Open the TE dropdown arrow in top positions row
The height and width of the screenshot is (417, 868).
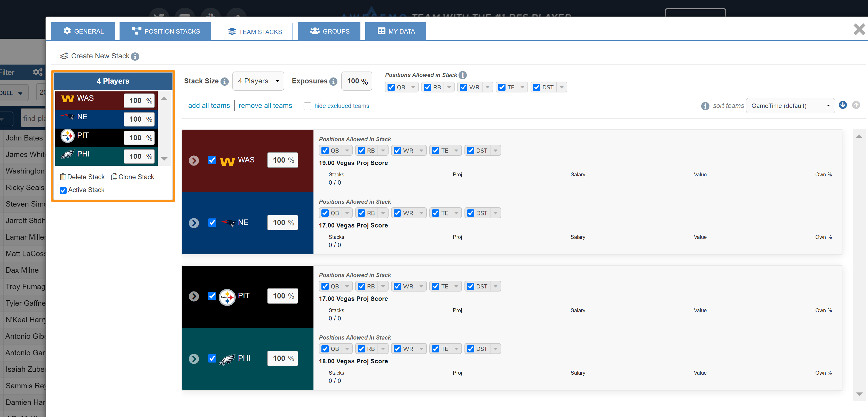click(522, 87)
